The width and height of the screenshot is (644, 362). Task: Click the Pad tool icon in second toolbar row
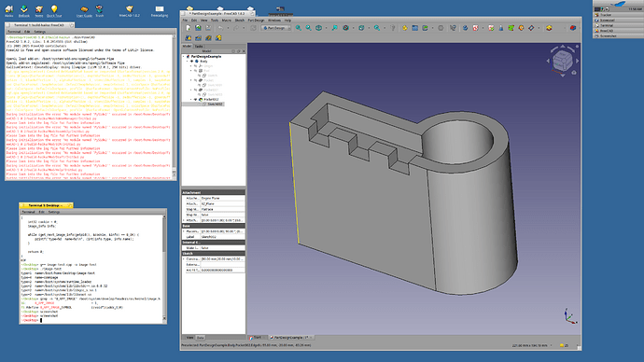[x=189, y=37]
